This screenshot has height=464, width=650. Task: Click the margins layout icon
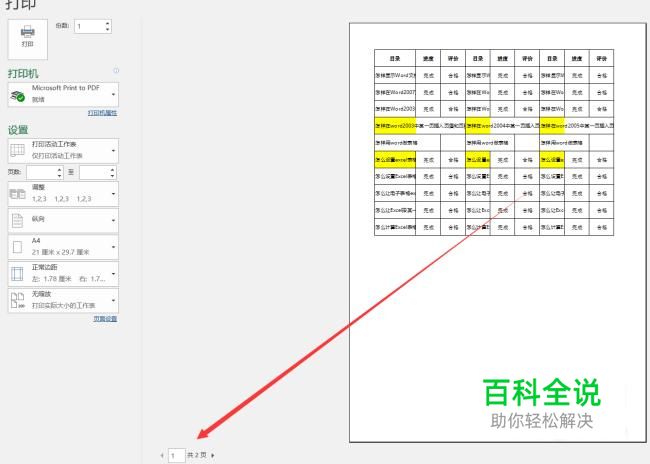[17, 274]
